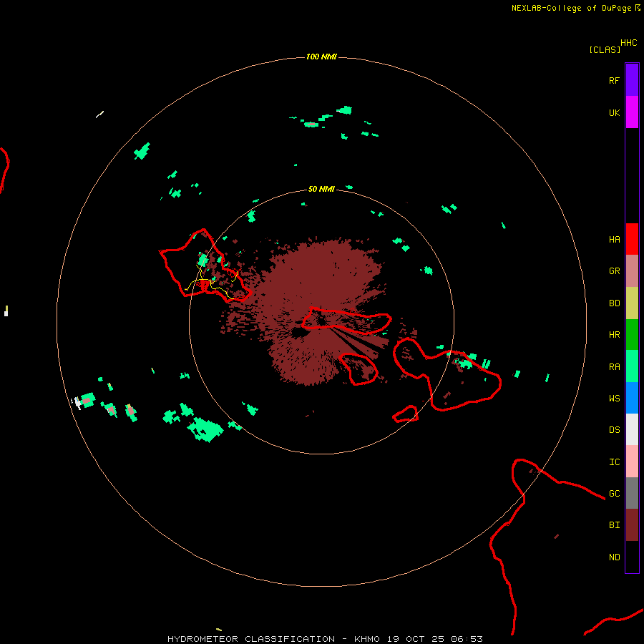Click the HA legend label
Screen dimensions: 644x644
[614, 240]
